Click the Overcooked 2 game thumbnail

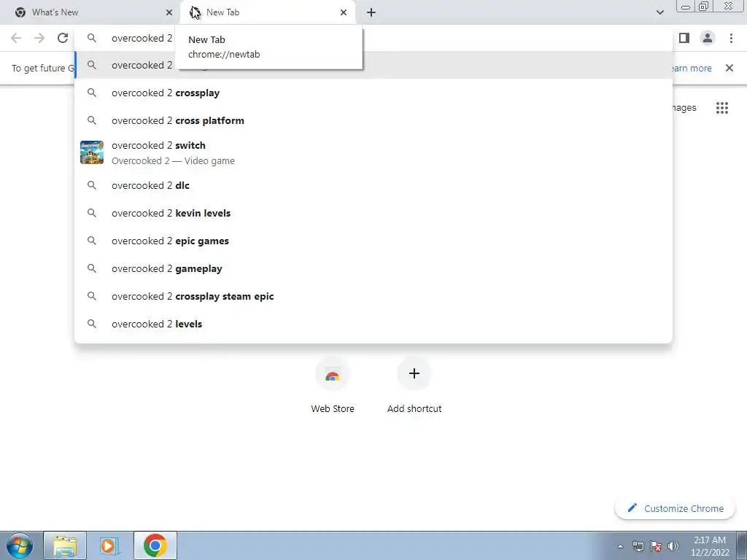click(x=92, y=152)
